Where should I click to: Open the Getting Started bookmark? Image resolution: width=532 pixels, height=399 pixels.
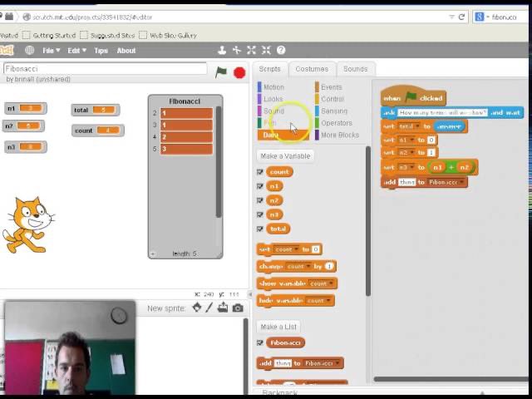pos(50,35)
